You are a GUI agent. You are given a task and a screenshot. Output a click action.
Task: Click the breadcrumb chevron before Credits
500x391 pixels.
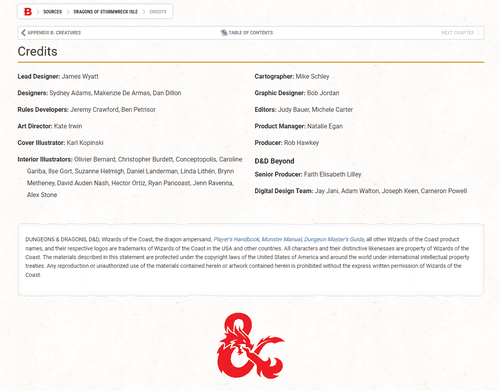(144, 12)
